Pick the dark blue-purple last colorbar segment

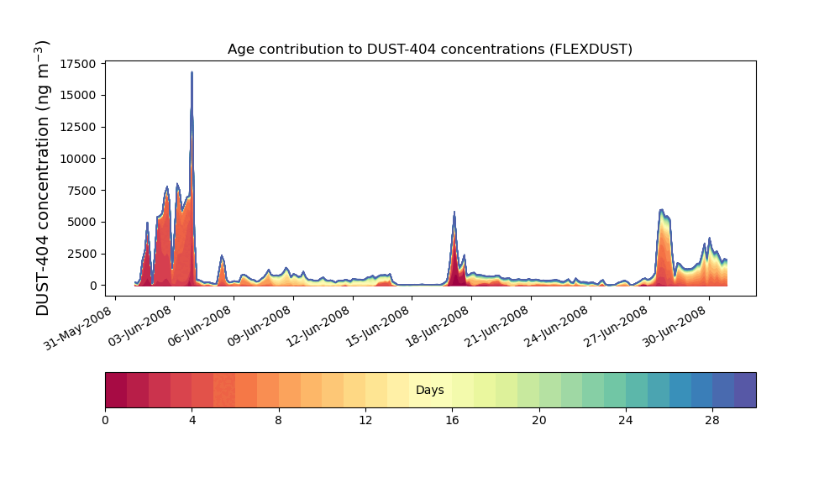[745, 390]
